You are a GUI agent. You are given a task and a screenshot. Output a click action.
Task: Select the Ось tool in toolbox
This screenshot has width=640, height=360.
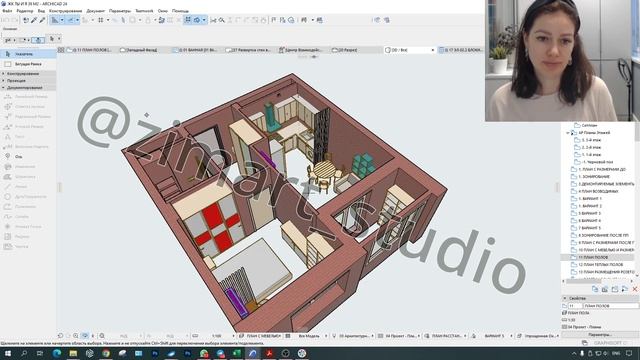[x=28, y=157]
